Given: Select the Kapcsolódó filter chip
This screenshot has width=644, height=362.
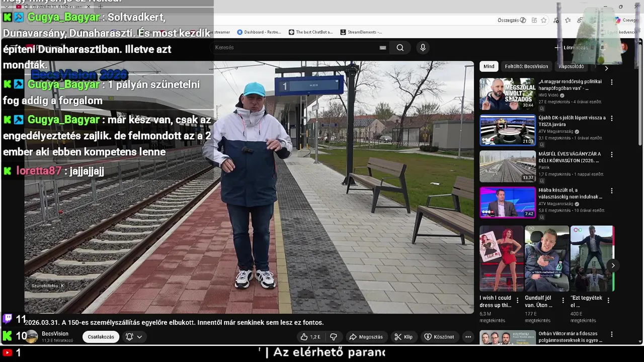Looking at the screenshot, I should 571,66.
